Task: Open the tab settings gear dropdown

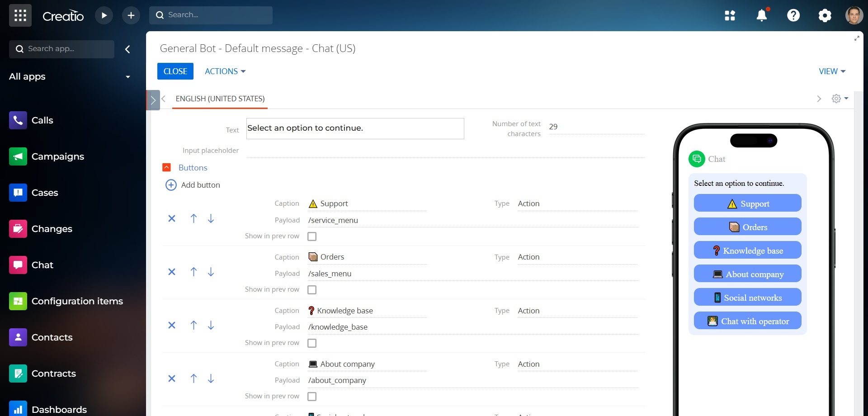Action: (840, 99)
